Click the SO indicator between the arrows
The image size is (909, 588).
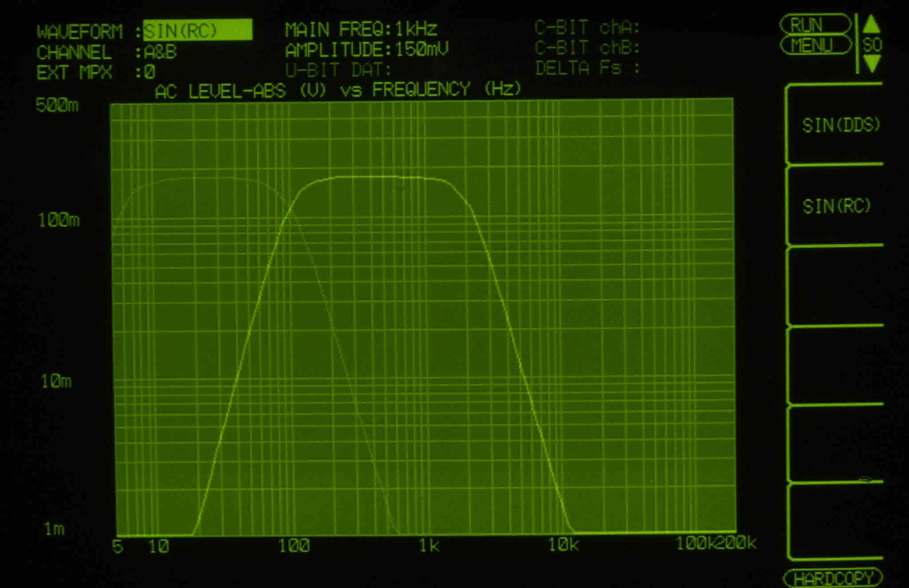[x=872, y=45]
